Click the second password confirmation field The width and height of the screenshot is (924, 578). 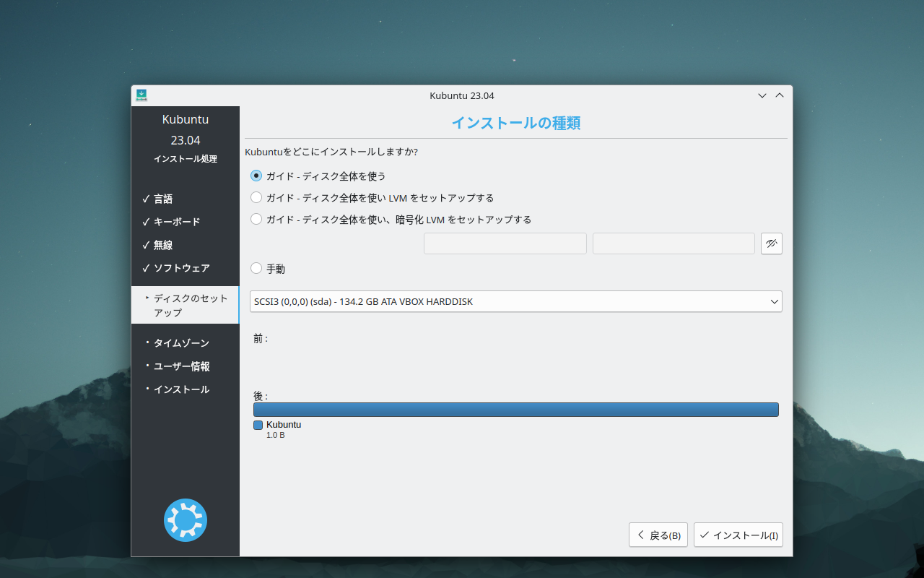pos(674,243)
